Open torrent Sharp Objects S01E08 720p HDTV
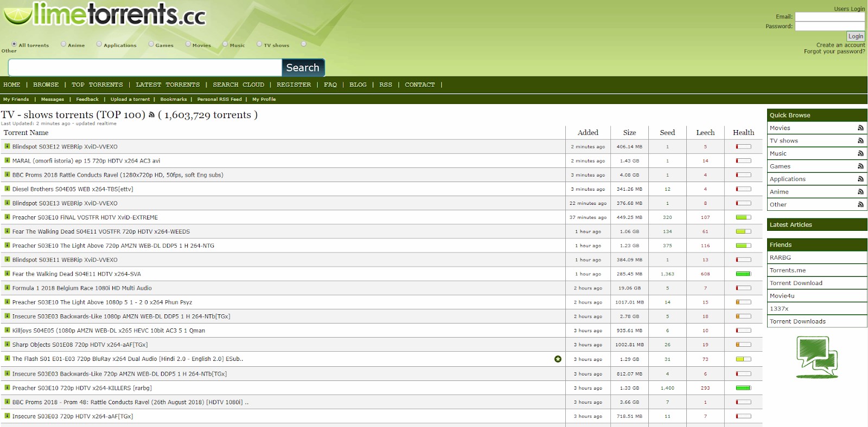Image resolution: width=868 pixels, height=427 pixels. coord(80,345)
